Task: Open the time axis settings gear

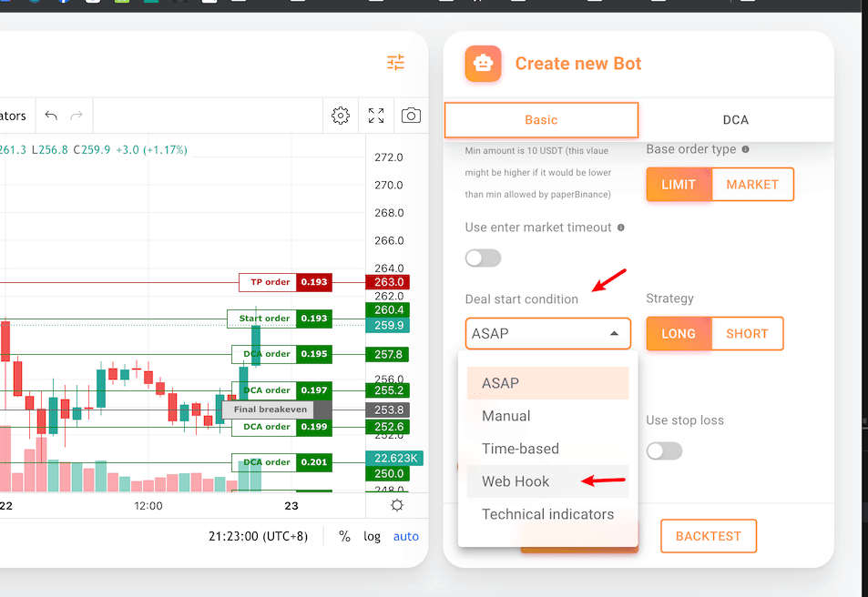Action: (397, 506)
